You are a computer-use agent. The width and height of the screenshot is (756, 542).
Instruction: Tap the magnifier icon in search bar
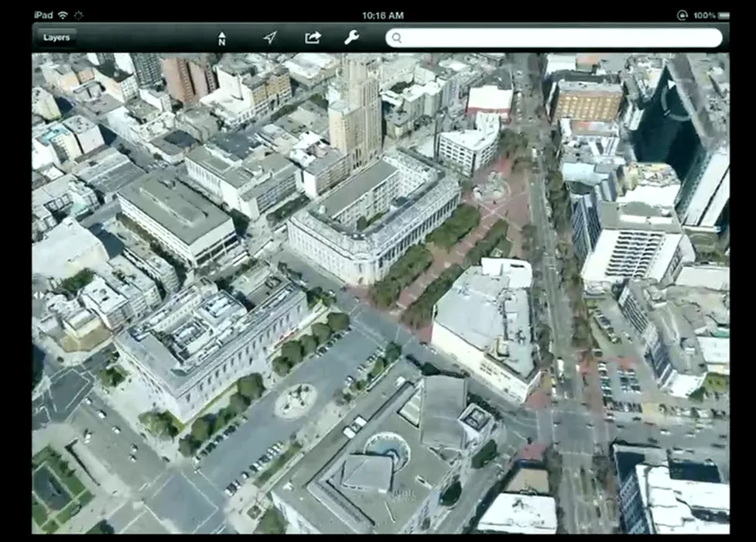click(x=396, y=38)
